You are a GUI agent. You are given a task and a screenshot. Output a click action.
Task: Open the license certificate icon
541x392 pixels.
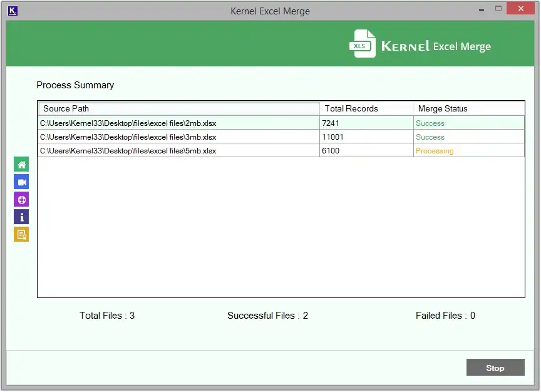21,234
